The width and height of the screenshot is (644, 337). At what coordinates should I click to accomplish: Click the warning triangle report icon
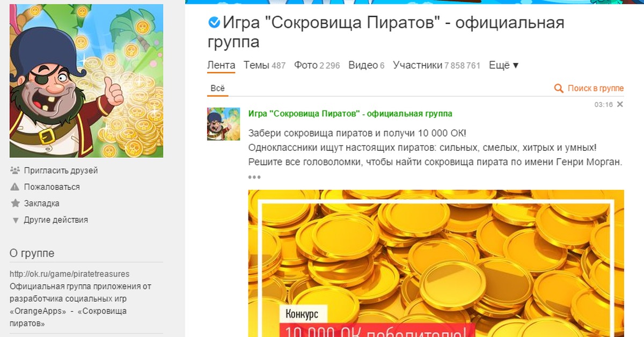(15, 187)
